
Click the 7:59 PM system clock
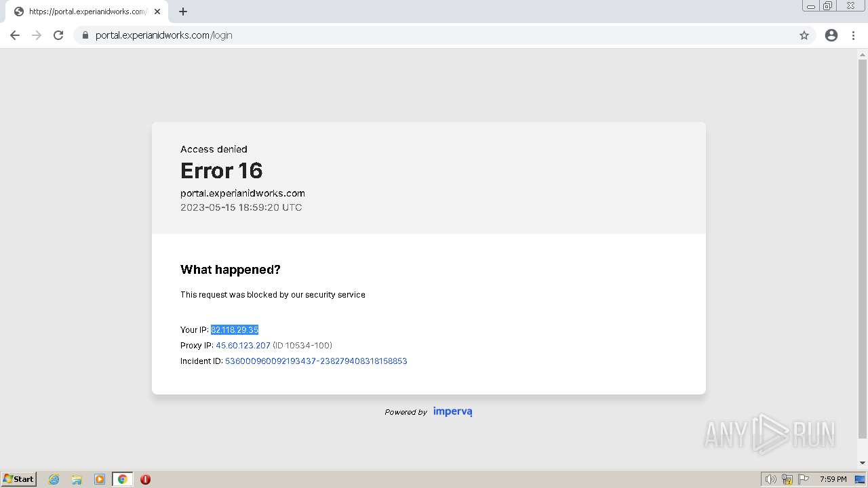click(833, 479)
